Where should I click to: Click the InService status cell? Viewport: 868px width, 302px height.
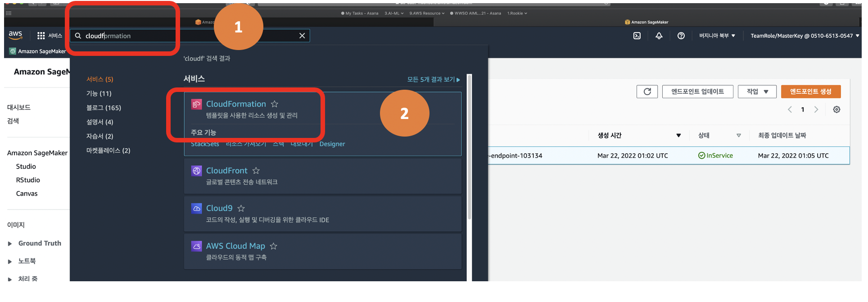715,156
